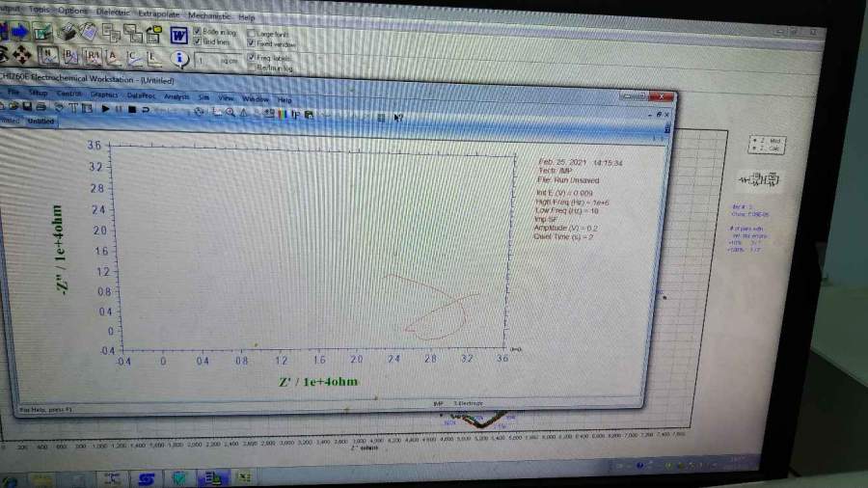This screenshot has width=868, height=488.
Task: Click the copy-pages icon in background window toolbar
Action: [112, 33]
